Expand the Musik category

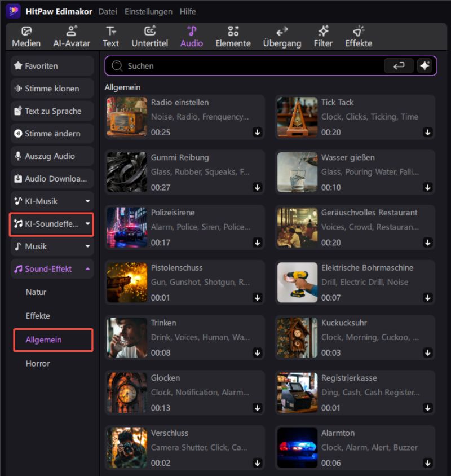coord(51,246)
